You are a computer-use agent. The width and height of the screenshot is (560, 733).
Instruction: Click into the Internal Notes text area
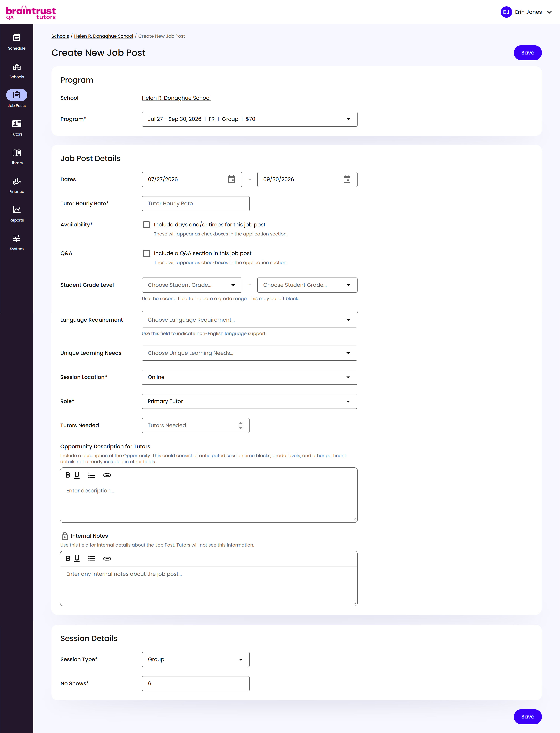tap(209, 586)
